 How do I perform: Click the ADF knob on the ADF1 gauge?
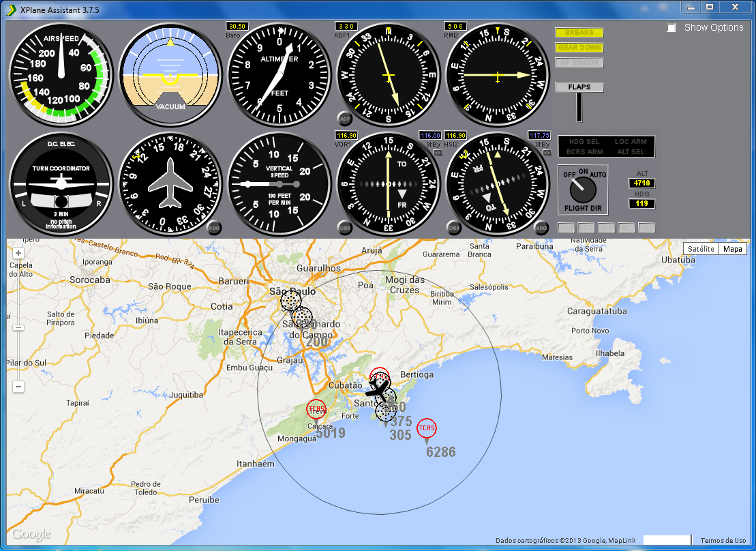345,119
